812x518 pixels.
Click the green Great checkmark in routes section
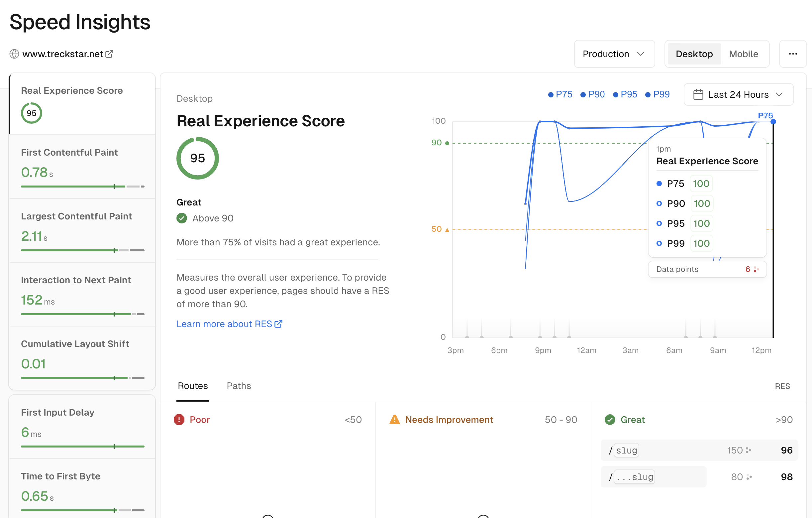tap(610, 420)
